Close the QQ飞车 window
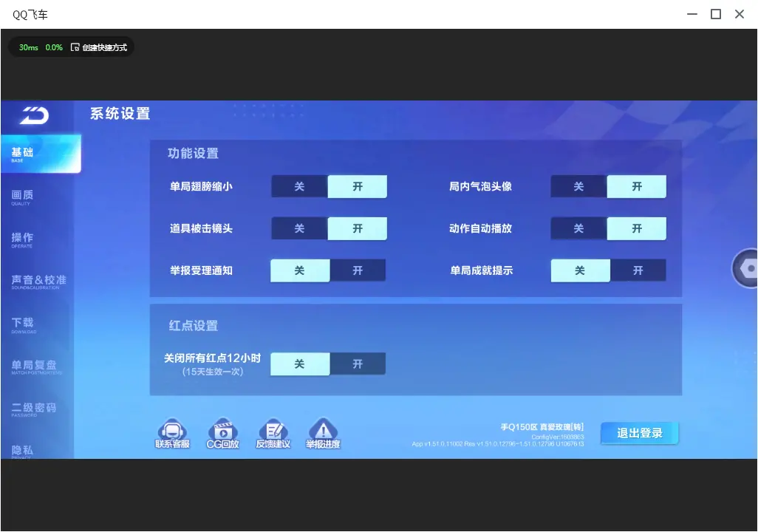Image resolution: width=758 pixels, height=532 pixels. 740,14
